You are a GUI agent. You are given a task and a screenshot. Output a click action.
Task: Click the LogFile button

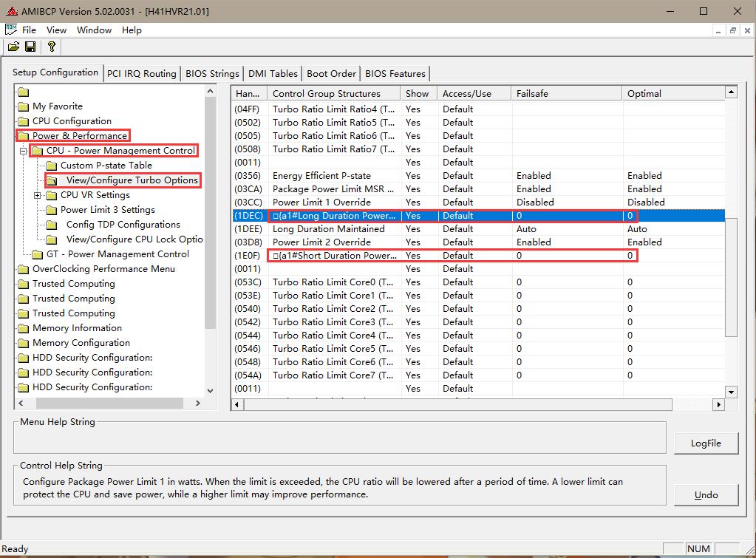click(x=706, y=443)
